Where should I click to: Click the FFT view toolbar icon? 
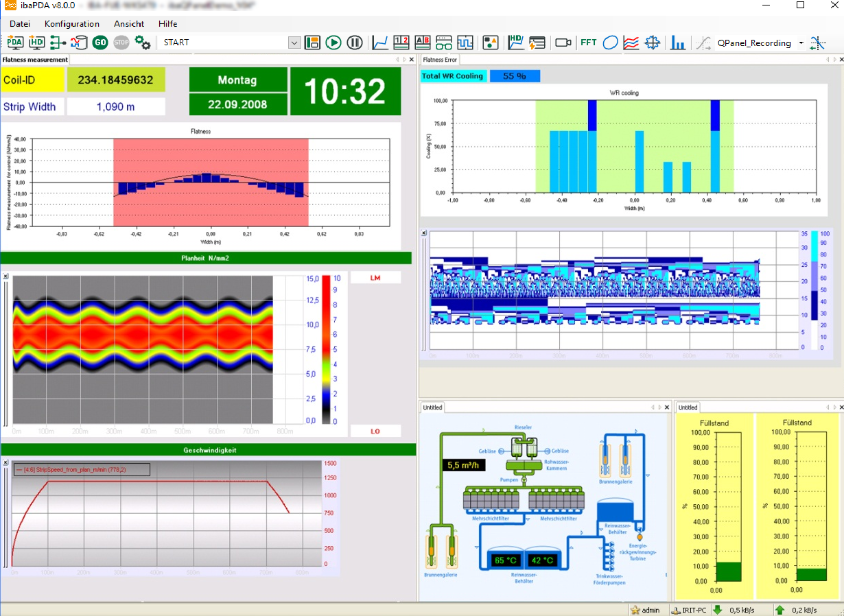588,43
